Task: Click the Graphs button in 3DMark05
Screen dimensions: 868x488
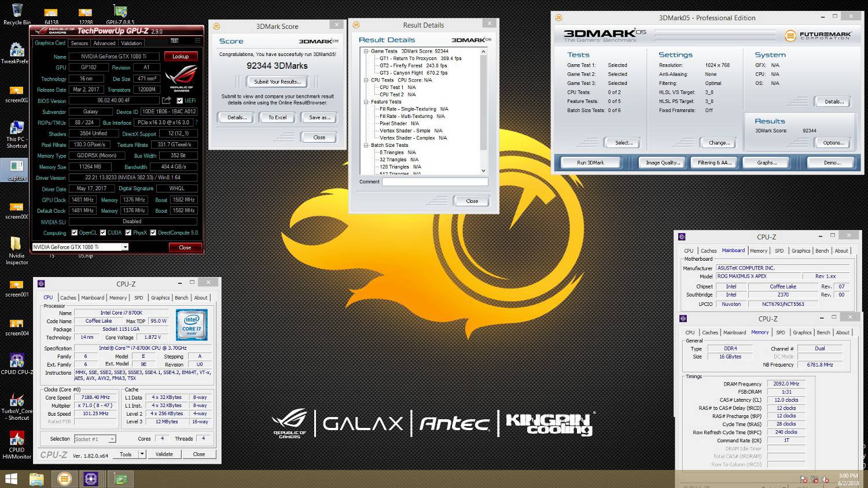Action: click(x=767, y=163)
